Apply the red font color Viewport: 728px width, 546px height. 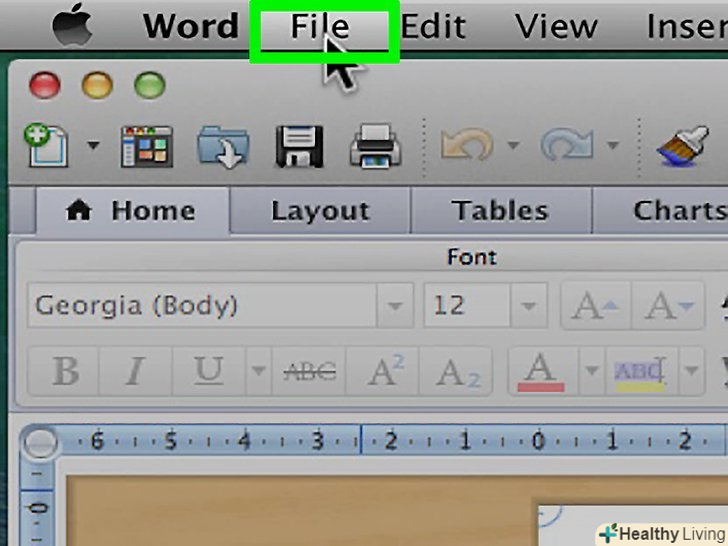[541, 371]
